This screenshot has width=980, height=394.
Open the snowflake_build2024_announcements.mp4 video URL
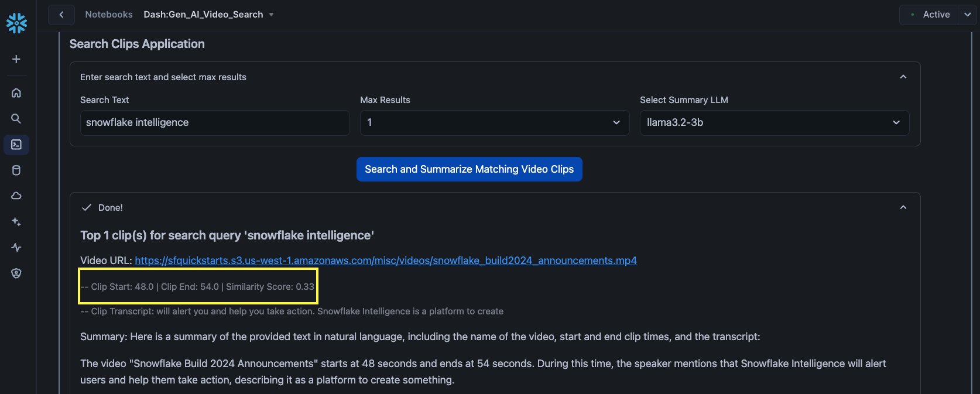pyautogui.click(x=386, y=261)
